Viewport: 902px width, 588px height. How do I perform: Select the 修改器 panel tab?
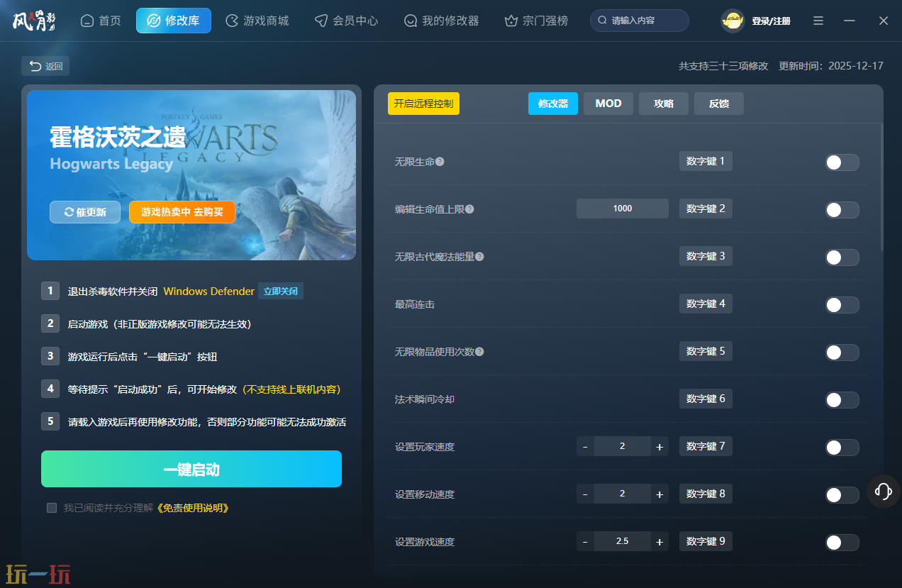(x=553, y=104)
